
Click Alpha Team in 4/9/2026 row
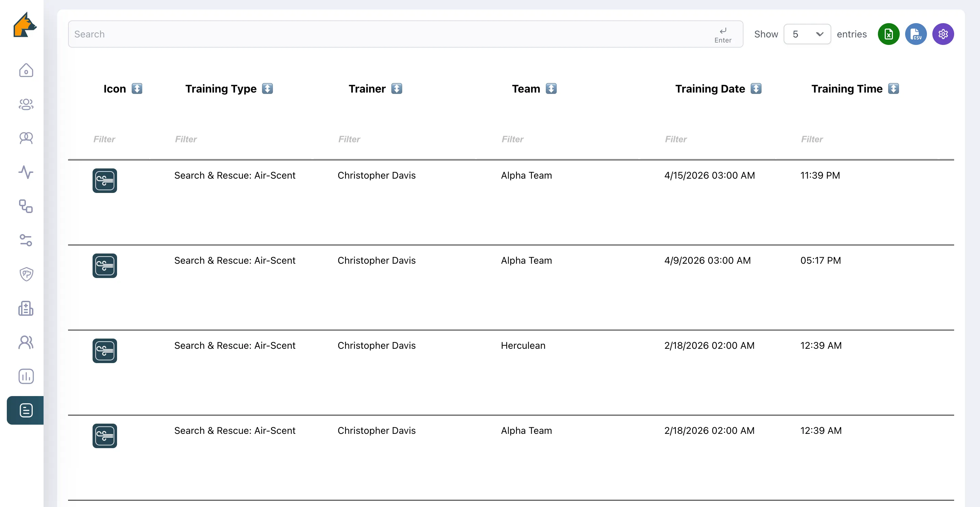tap(526, 261)
